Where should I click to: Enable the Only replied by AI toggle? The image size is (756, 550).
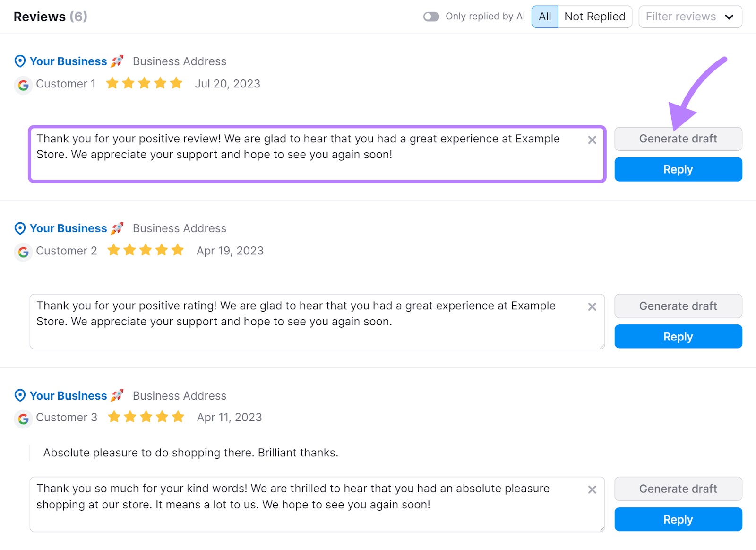click(x=431, y=16)
